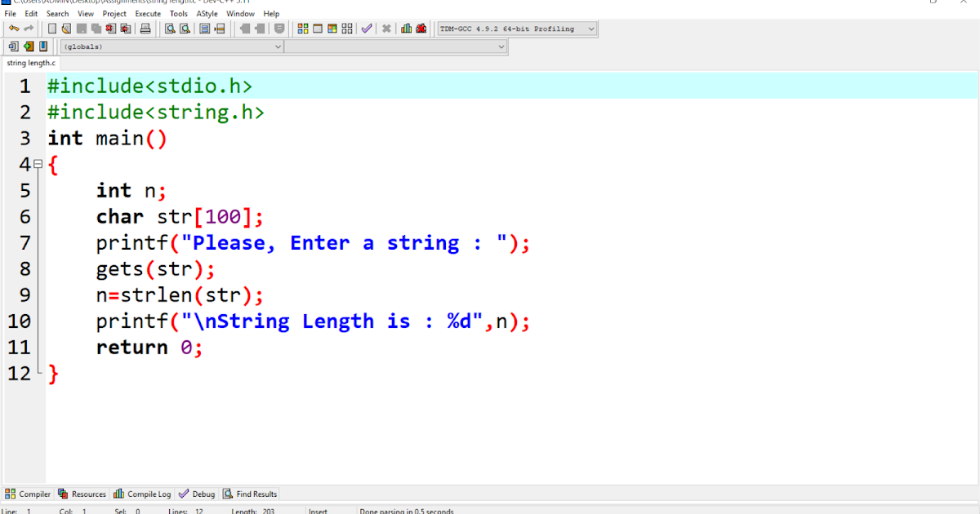
Task: Click the int main() code line
Action: click(x=107, y=138)
